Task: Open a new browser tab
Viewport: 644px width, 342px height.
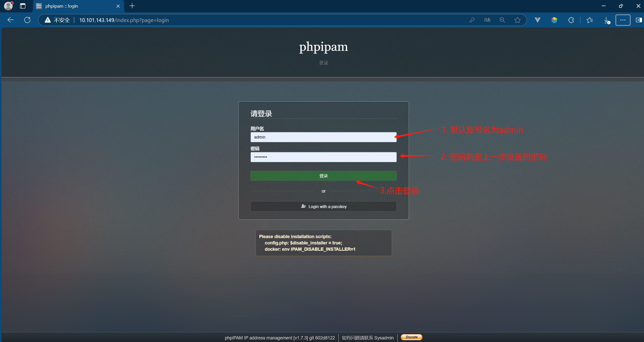Action: pos(132,6)
